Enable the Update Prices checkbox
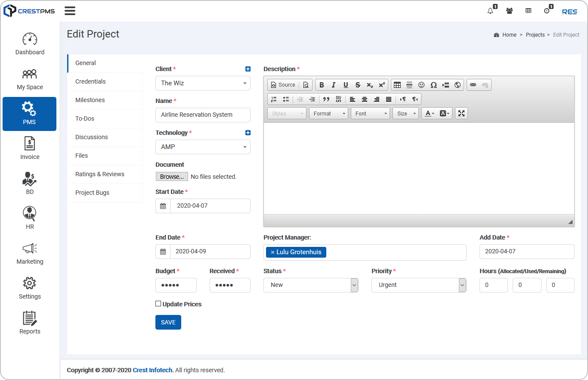This screenshot has height=380, width=588. click(x=158, y=304)
